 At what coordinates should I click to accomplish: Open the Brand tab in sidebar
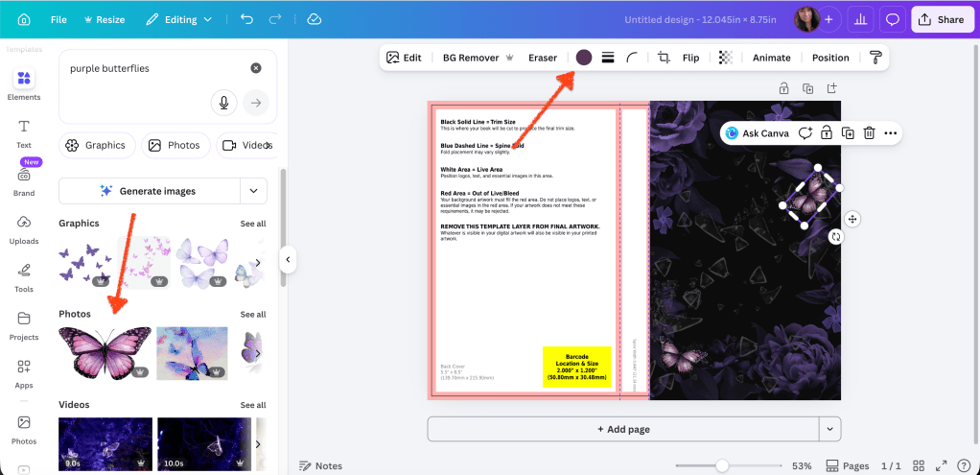point(24,180)
